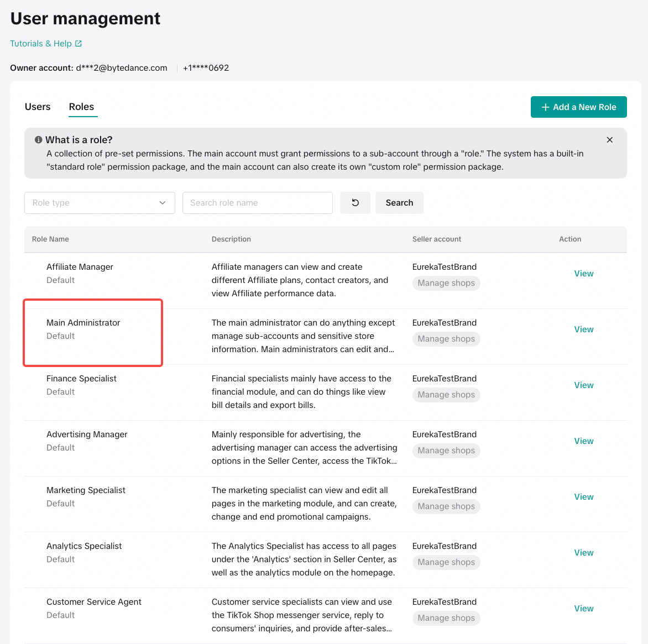The height and width of the screenshot is (644, 648).
Task: Select the 'Marketing Specialist' role name
Action: click(x=86, y=490)
